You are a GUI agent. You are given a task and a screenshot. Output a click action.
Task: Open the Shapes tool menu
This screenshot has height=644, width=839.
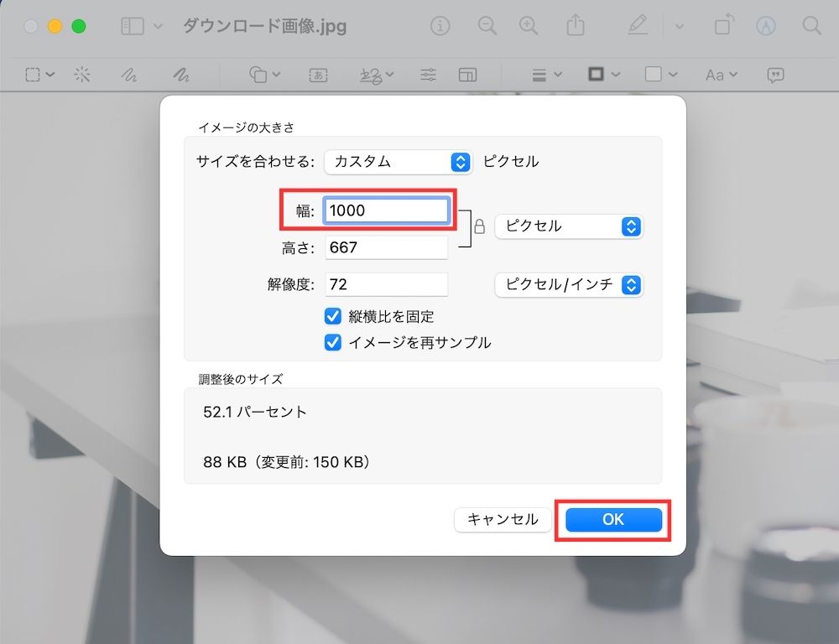(264, 75)
